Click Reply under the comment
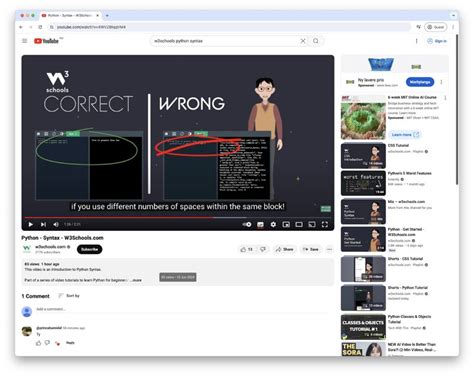This screenshot has width=474, height=376. coord(70,343)
